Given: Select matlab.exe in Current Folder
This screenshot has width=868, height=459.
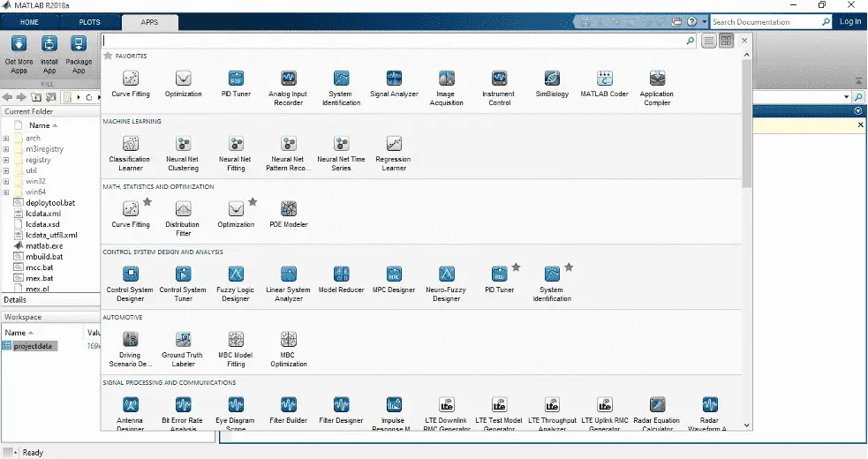Looking at the screenshot, I should pos(44,246).
